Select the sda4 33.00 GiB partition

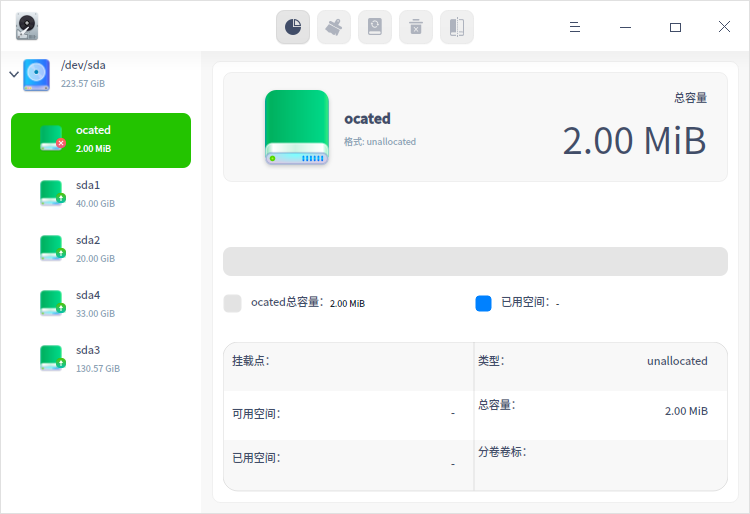click(101, 304)
